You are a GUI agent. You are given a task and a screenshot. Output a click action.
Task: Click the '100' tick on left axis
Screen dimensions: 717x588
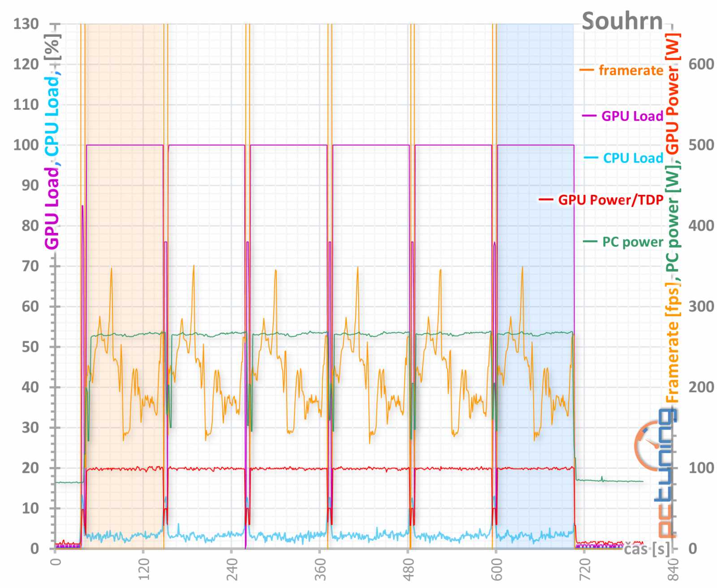[x=26, y=145]
